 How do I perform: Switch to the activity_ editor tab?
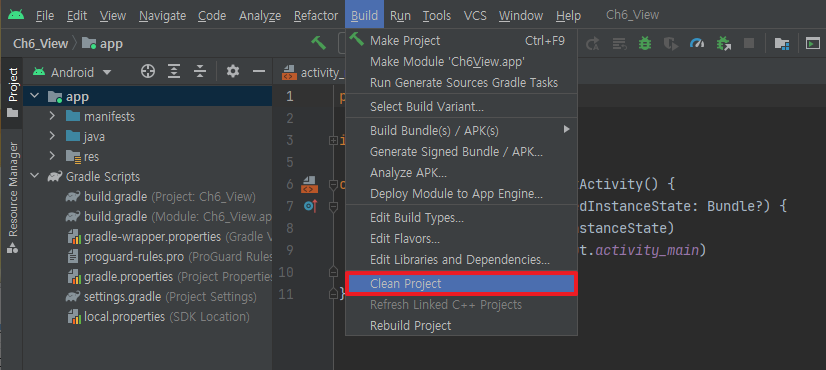click(x=313, y=72)
